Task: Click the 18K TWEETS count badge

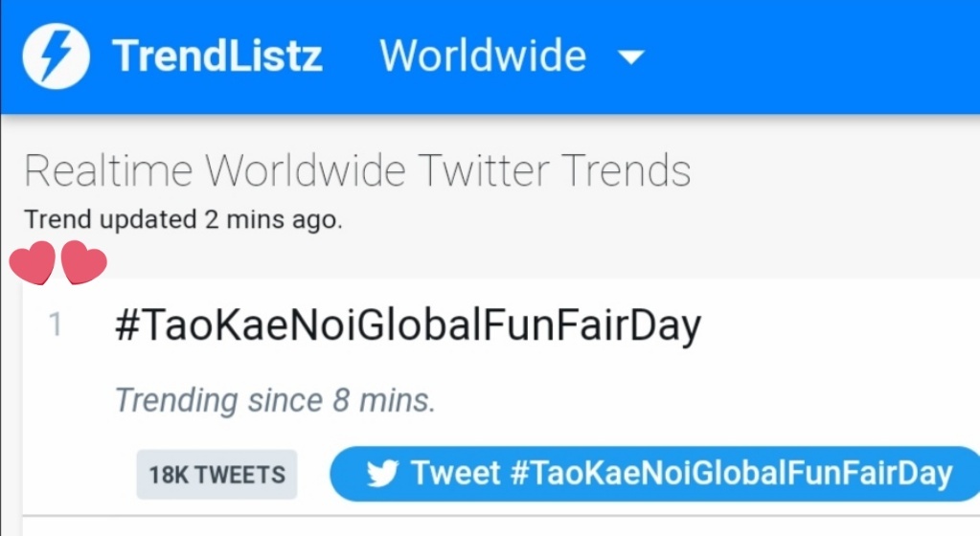Action: click(217, 475)
